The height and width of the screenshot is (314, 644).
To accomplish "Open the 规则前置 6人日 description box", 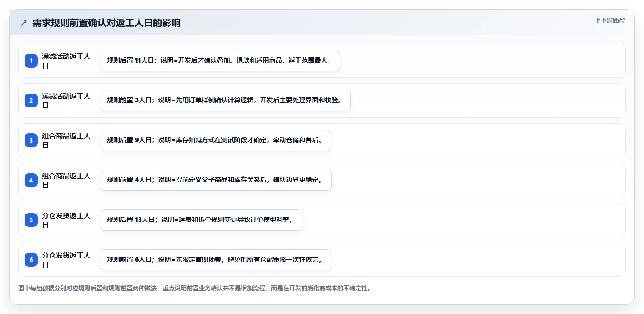I will pyautogui.click(x=216, y=260).
